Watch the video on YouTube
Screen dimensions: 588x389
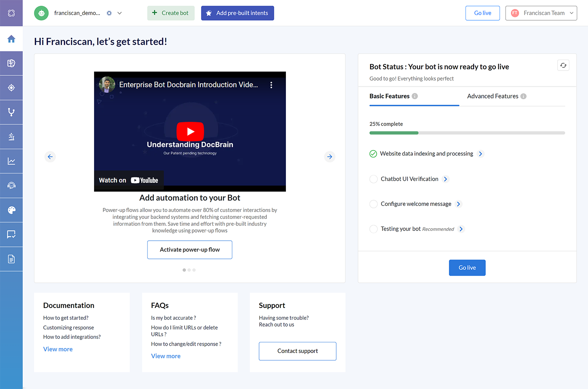click(x=129, y=180)
